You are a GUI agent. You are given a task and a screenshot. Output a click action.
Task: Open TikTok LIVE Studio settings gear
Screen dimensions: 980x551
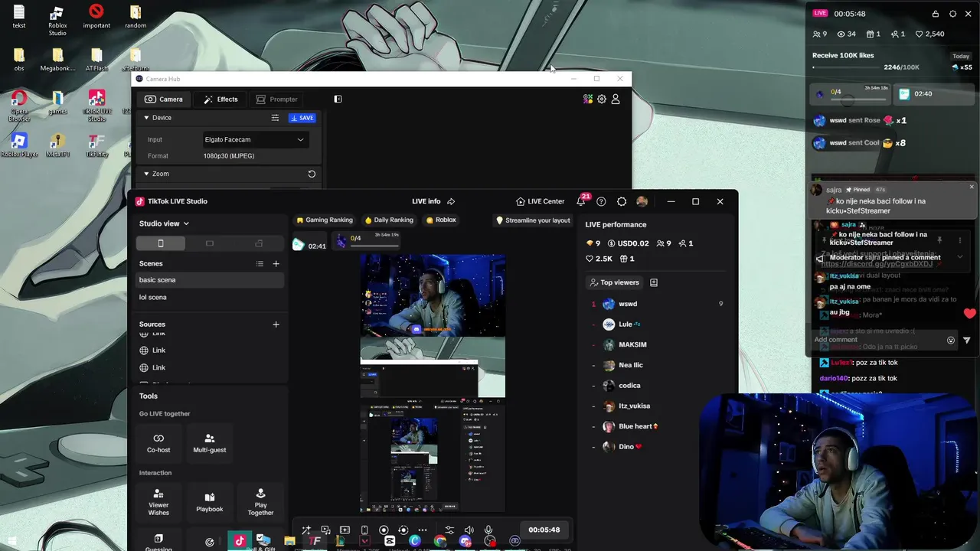point(622,201)
